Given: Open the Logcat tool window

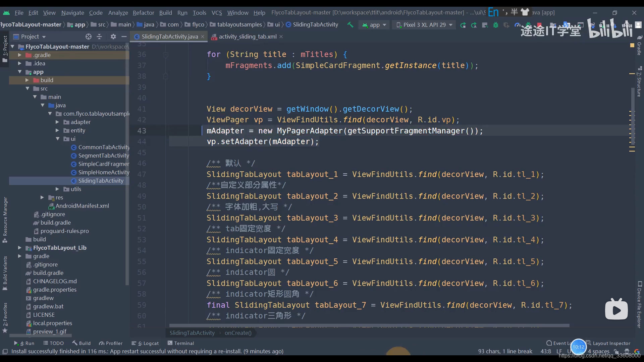Looking at the screenshot, I should tap(145, 343).
